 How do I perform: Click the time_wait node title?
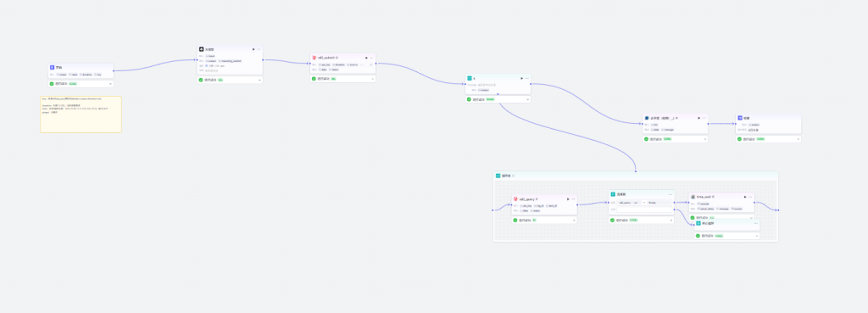(703, 197)
